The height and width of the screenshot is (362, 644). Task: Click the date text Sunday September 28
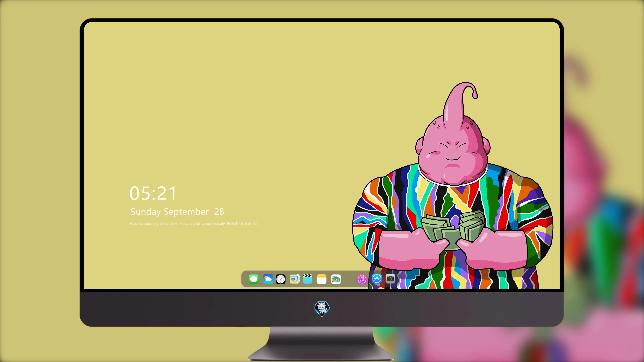tap(177, 212)
